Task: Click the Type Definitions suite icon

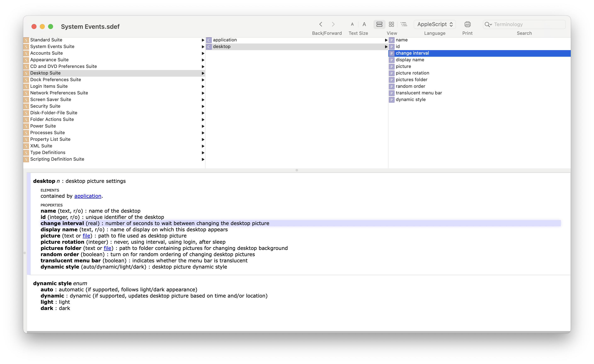Action: [x=26, y=153]
